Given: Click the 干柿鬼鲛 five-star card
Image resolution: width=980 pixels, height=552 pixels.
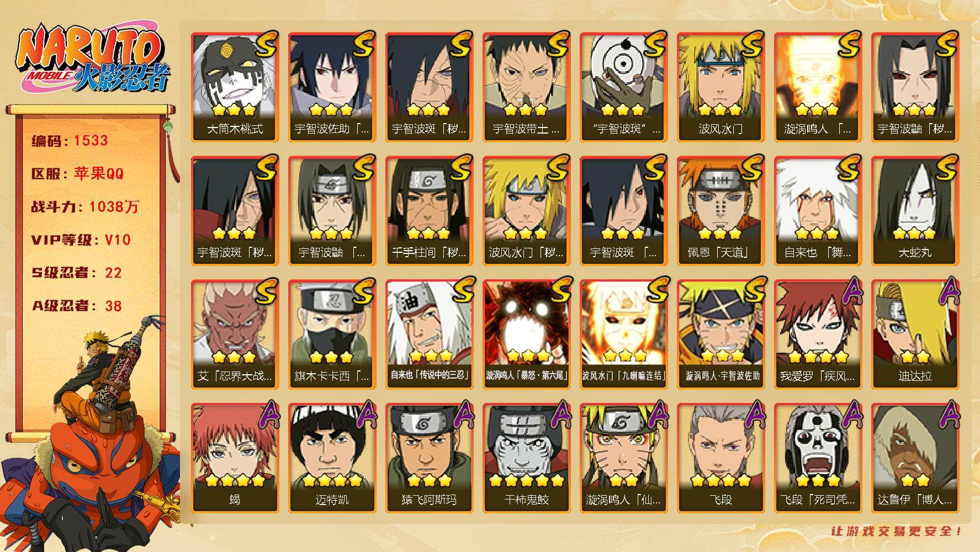Looking at the screenshot, I should pyautogui.click(x=526, y=458).
